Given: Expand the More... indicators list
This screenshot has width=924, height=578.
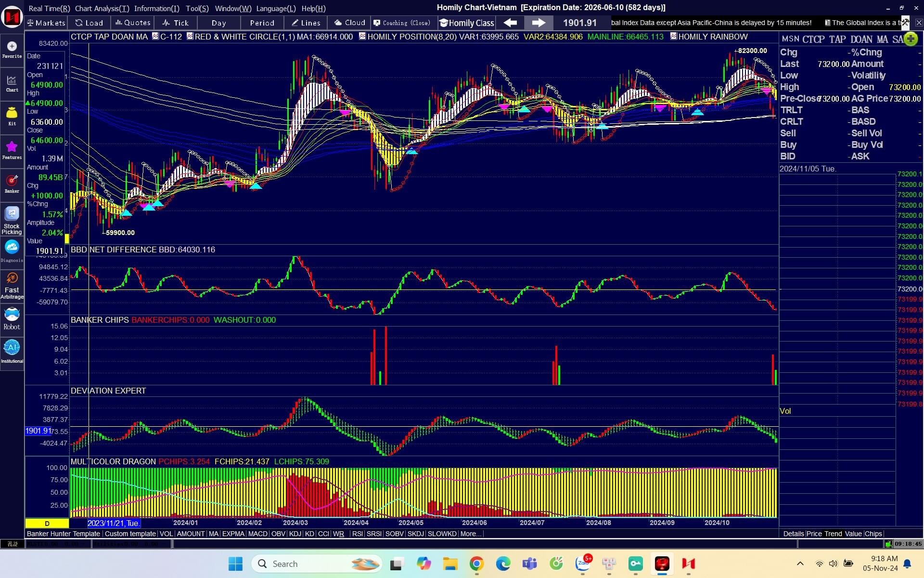Looking at the screenshot, I should click(x=470, y=534).
